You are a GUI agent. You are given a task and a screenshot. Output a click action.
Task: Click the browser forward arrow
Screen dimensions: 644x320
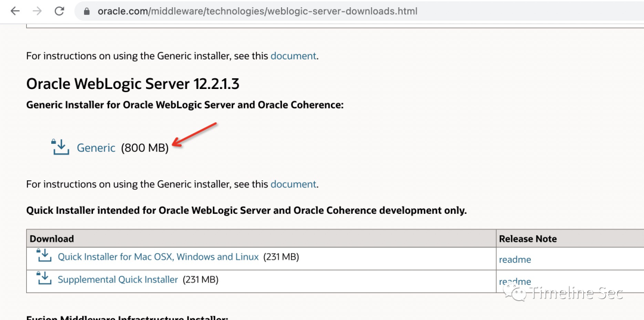(38, 11)
